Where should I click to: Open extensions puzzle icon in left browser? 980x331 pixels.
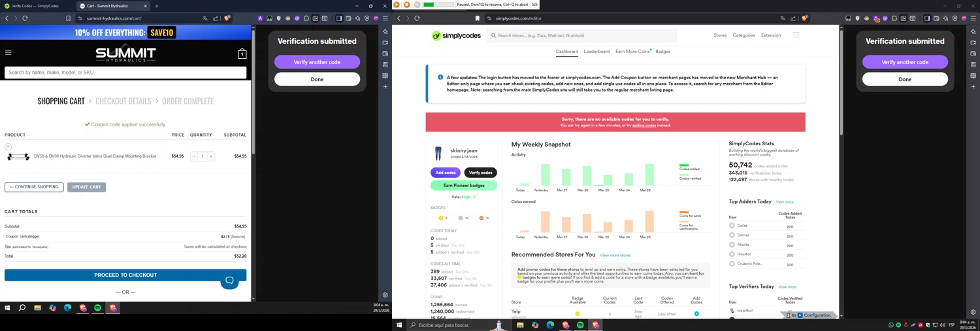tap(306, 18)
